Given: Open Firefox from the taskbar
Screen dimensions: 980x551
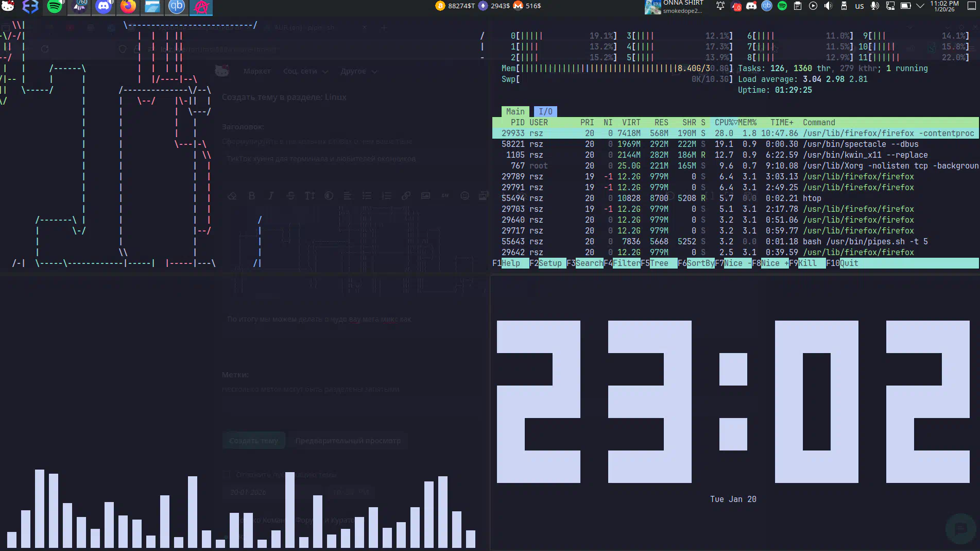Looking at the screenshot, I should coord(128,7).
